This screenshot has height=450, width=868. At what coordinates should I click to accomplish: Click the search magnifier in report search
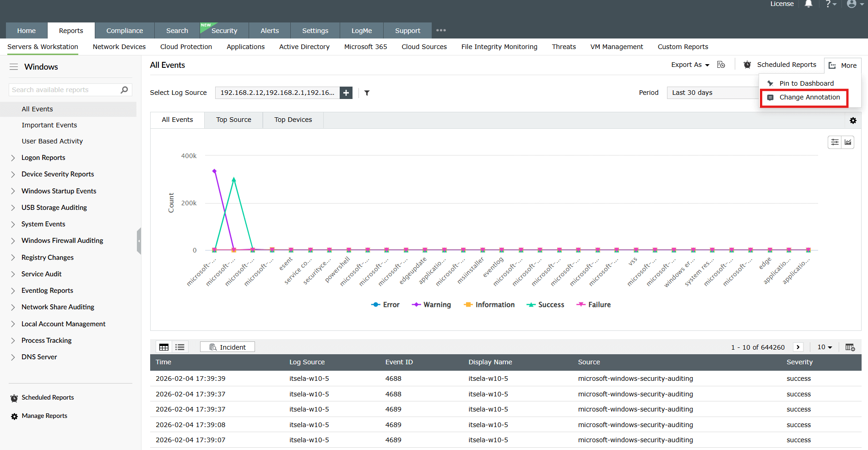pyautogui.click(x=124, y=90)
